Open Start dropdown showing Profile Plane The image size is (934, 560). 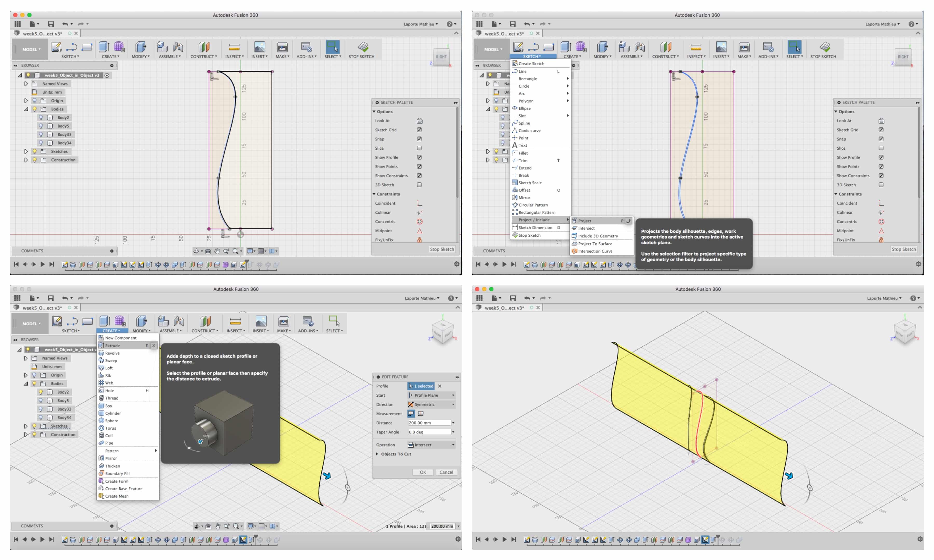(431, 395)
